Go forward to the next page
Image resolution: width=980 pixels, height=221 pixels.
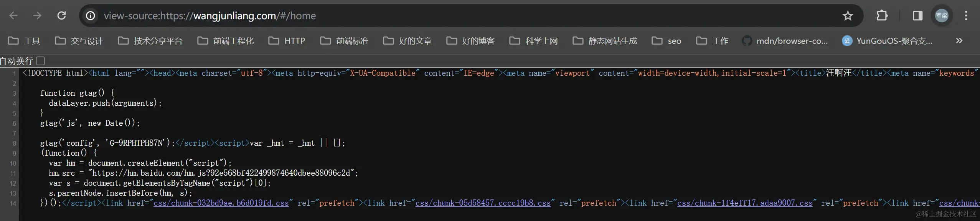[37, 16]
